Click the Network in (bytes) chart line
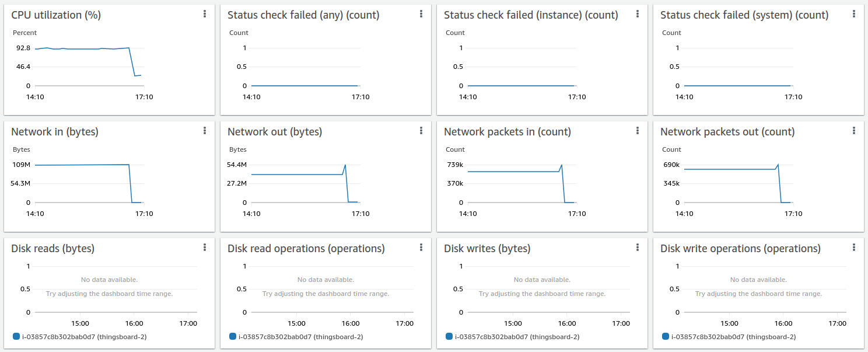The image size is (868, 352). [x=82, y=165]
